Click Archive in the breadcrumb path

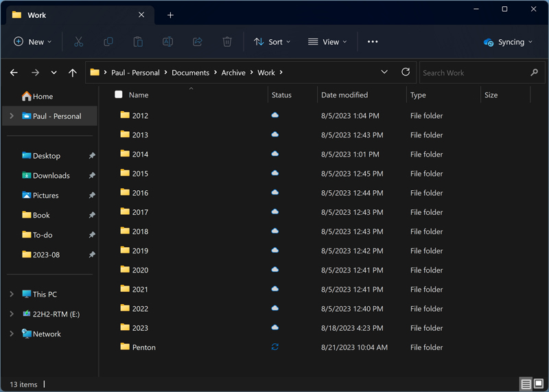pos(233,73)
